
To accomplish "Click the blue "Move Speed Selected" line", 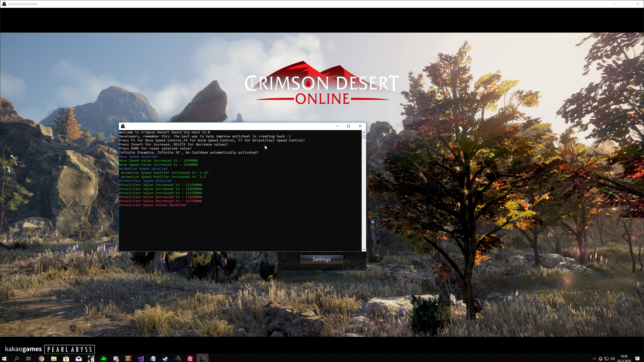I will [x=138, y=156].
